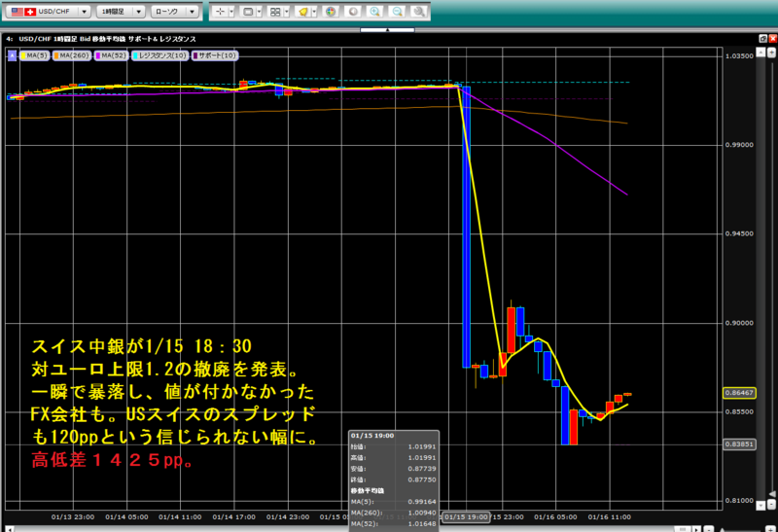Expand the chart layout dropdown arrow
Screen dimensions: 778x532
tap(286, 12)
